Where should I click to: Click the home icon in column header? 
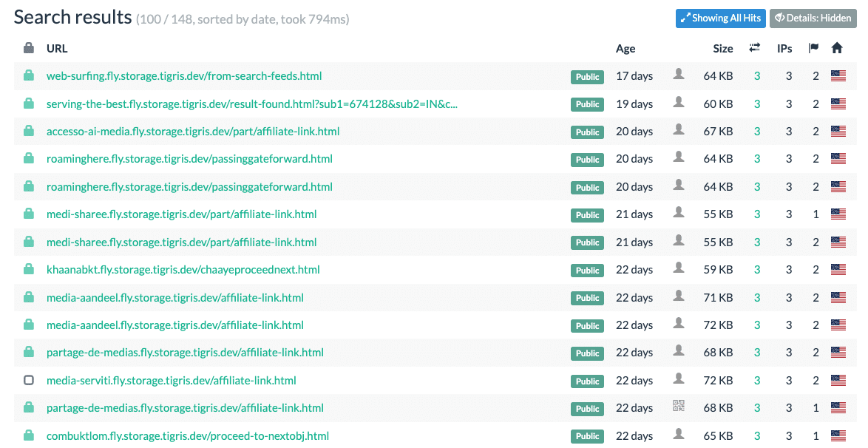click(x=837, y=48)
